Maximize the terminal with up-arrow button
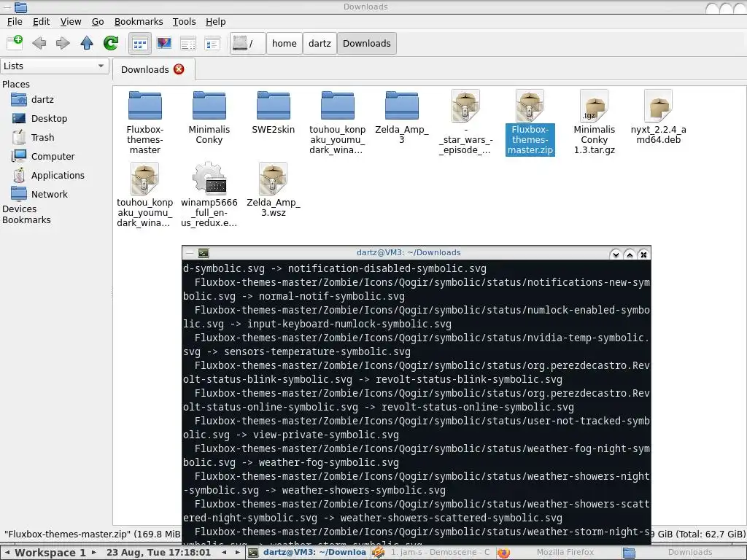 click(x=630, y=254)
